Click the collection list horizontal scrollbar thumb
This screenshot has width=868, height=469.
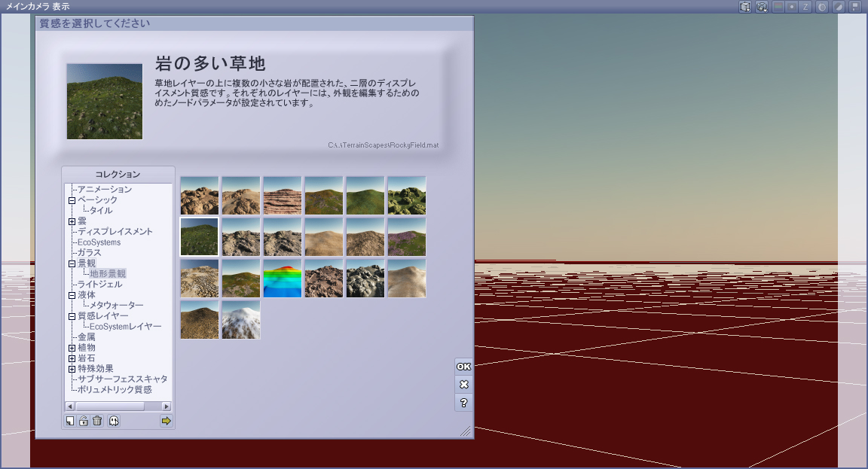(x=109, y=407)
